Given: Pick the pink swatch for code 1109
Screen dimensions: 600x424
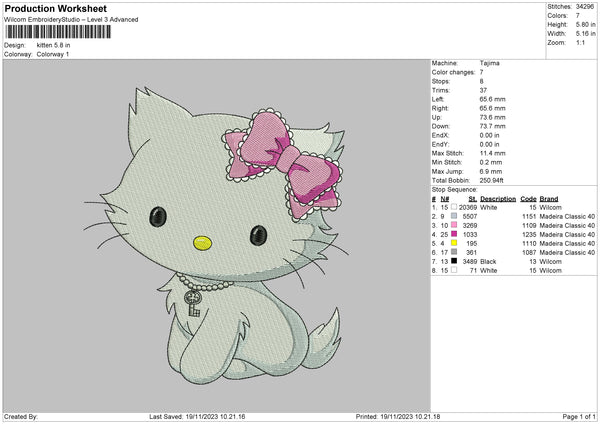Looking at the screenshot, I should pos(454,225).
